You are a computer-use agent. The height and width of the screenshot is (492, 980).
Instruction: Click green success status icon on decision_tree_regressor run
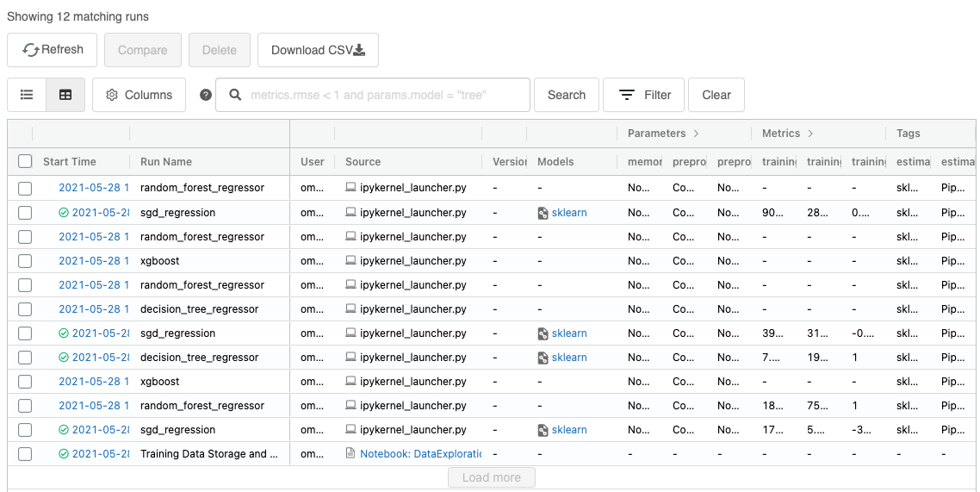(x=64, y=358)
